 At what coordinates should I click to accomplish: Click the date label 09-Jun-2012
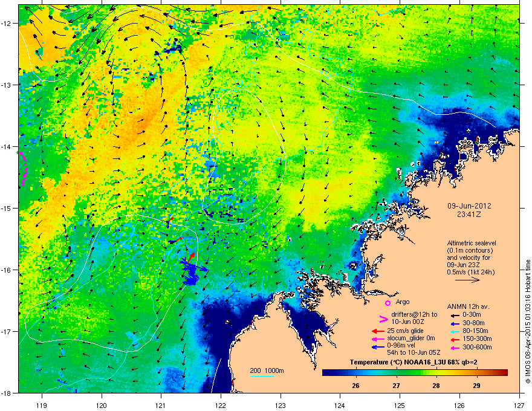(469, 206)
